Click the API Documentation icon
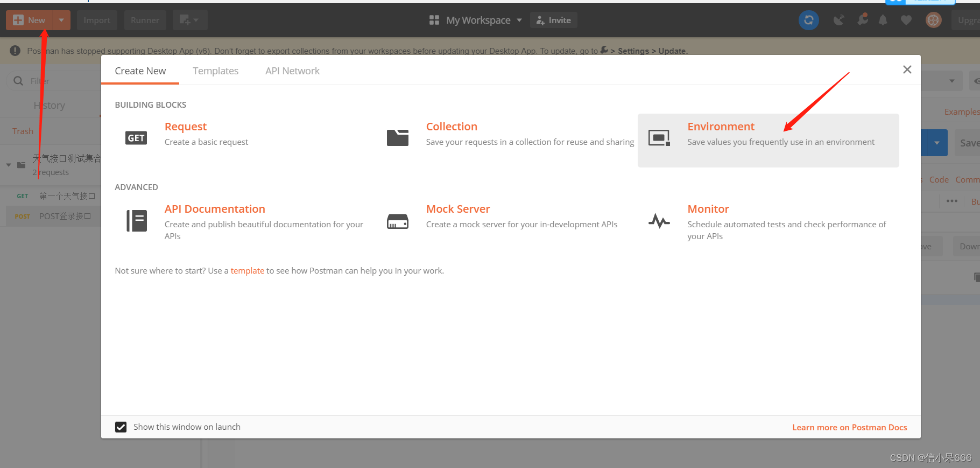The height and width of the screenshot is (468, 980). [x=137, y=221]
